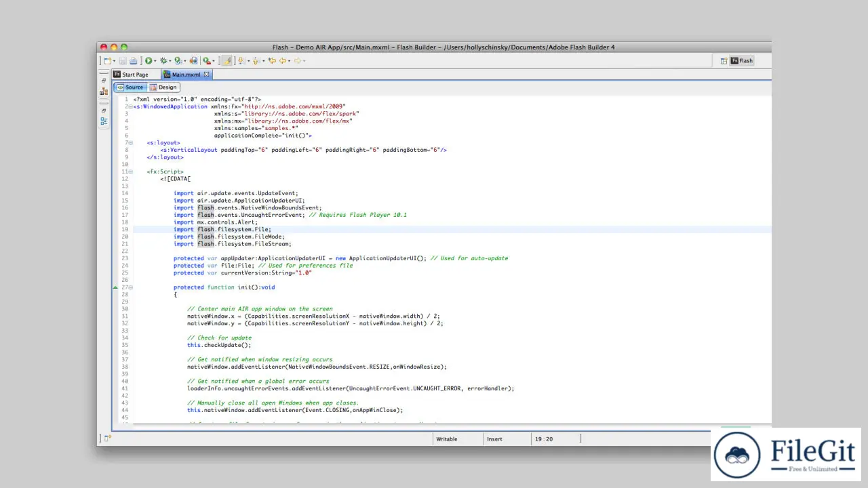Open the Next Annotation dropdown arrow
Viewport: 868px width, 488px height.
[x=248, y=61]
